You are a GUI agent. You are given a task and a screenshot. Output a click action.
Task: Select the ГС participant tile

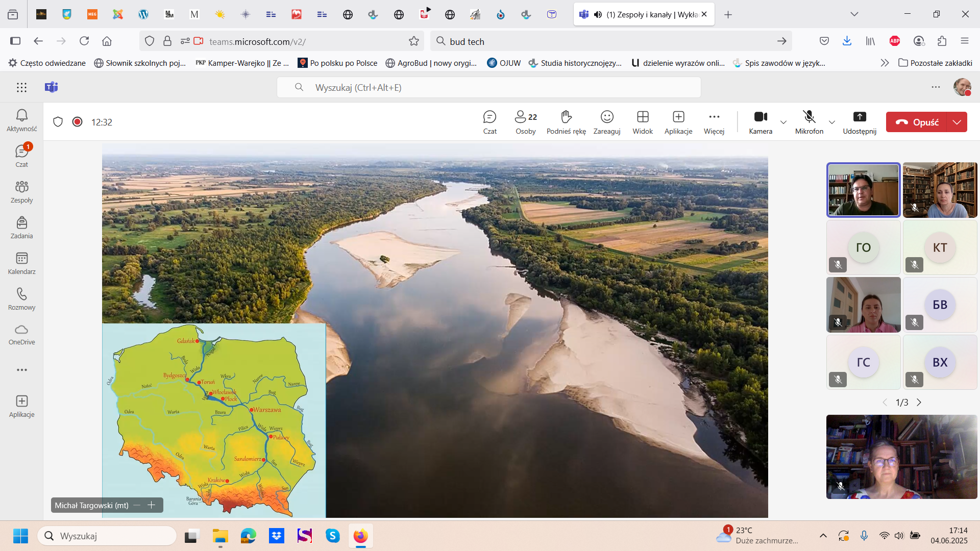(864, 362)
